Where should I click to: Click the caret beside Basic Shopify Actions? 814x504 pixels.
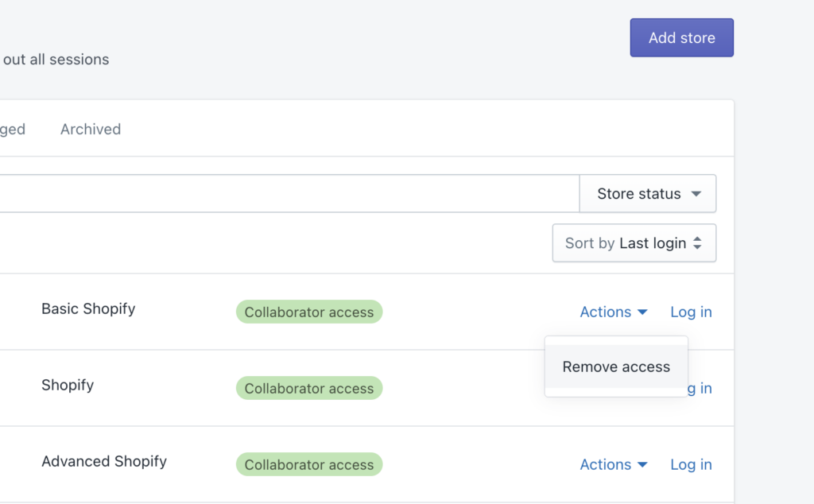click(642, 312)
